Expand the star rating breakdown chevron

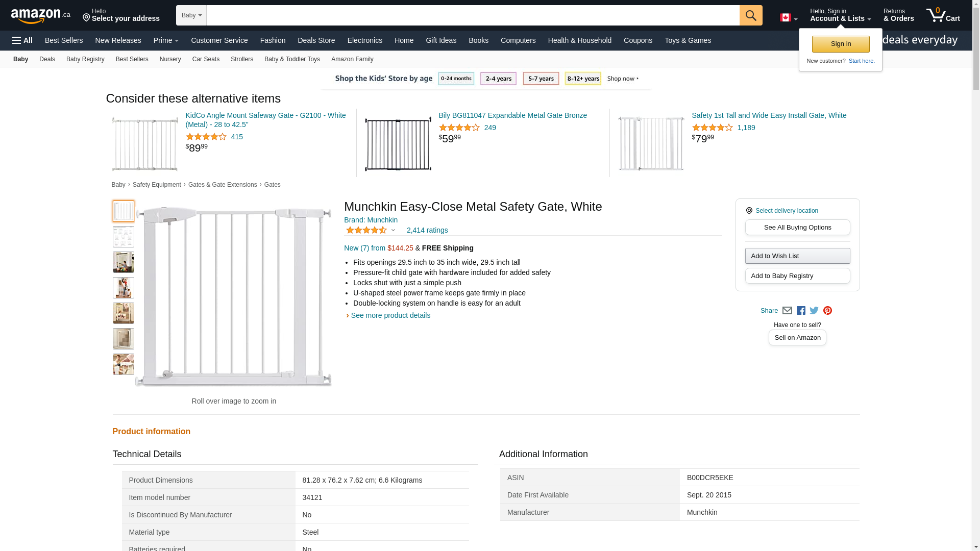coord(393,231)
